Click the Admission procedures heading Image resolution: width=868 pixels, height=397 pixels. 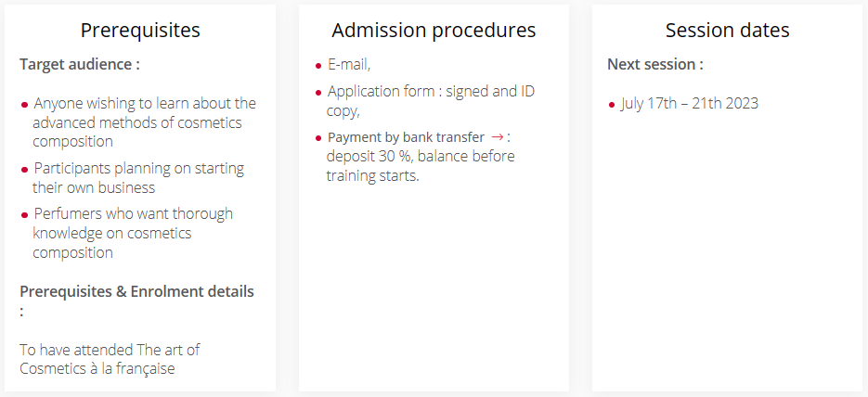click(434, 30)
